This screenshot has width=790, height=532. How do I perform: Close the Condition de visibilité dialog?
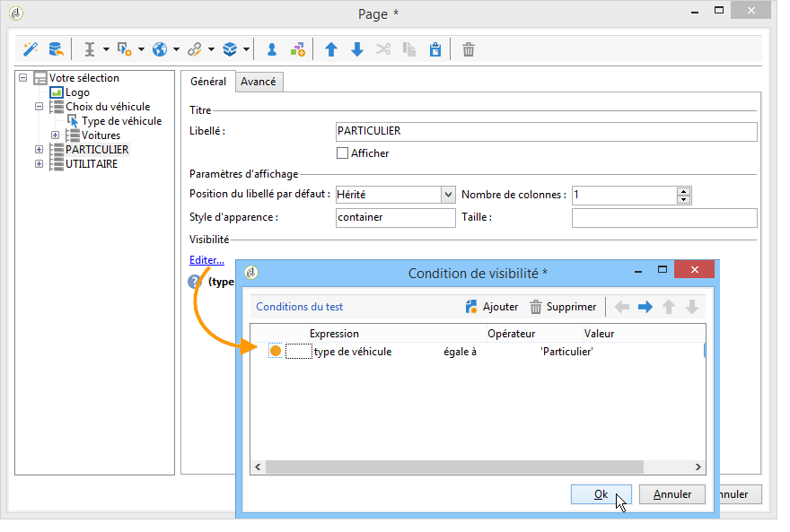[x=694, y=270]
